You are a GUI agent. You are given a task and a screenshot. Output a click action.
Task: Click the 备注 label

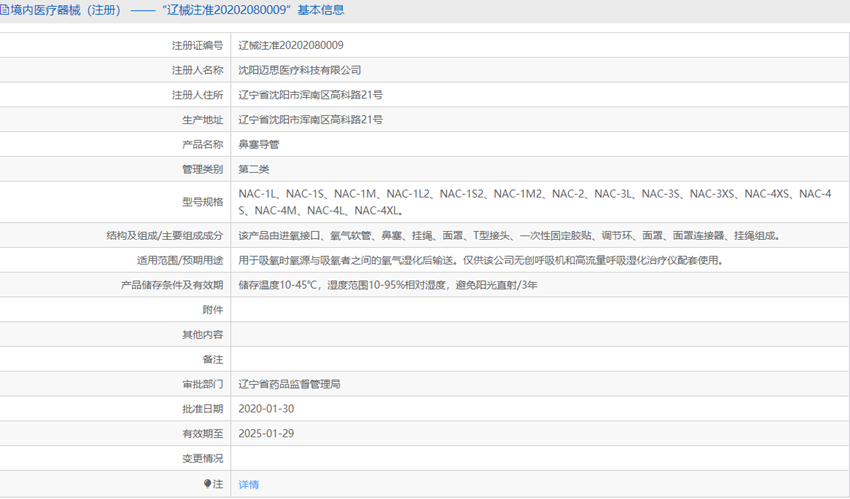(212, 360)
